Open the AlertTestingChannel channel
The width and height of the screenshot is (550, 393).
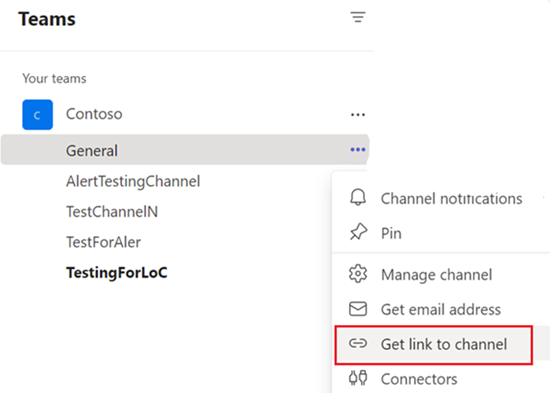133,181
